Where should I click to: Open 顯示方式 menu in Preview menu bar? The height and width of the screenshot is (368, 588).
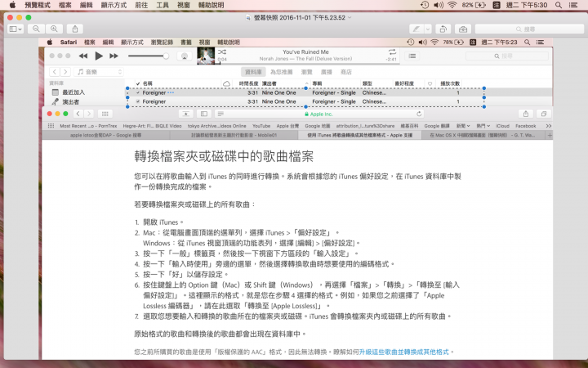[x=114, y=5]
